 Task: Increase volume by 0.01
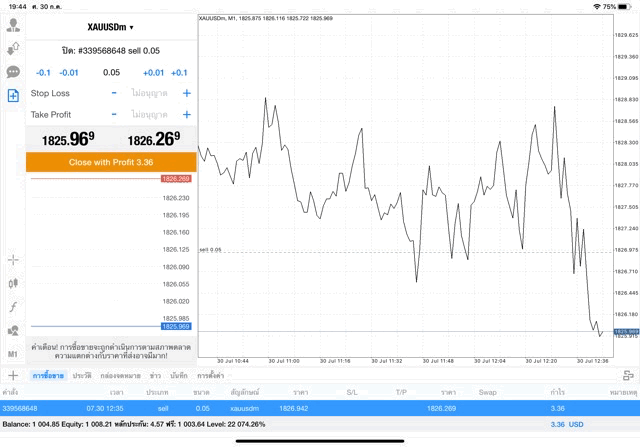(153, 73)
